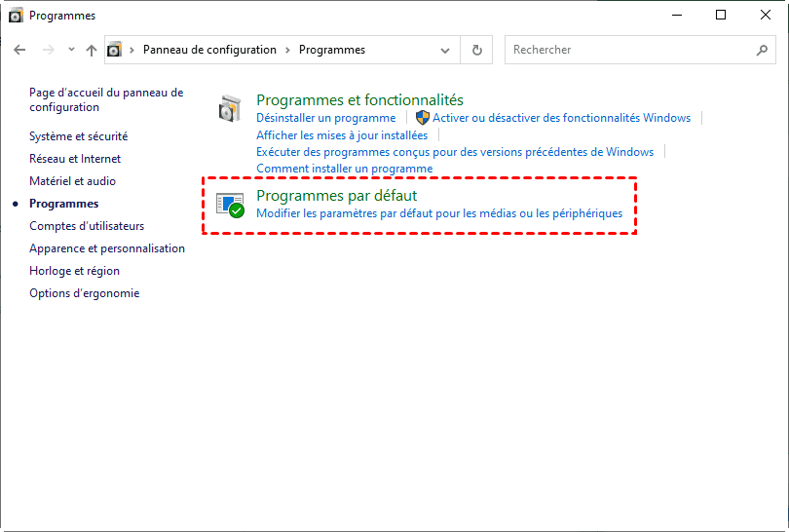This screenshot has height=532, width=789.
Task: Minimize the Programmes window
Action: (677, 15)
